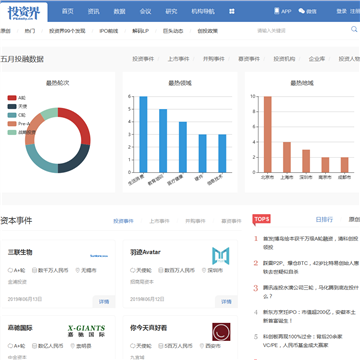Open 会议 in top navigation
360x360 pixels.
145,11
